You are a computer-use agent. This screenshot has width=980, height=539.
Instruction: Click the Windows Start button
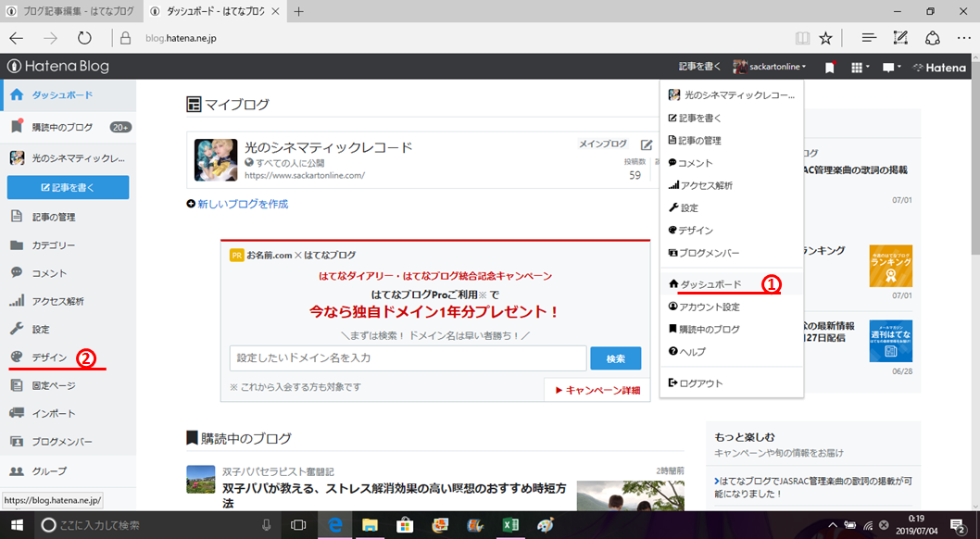(17, 525)
